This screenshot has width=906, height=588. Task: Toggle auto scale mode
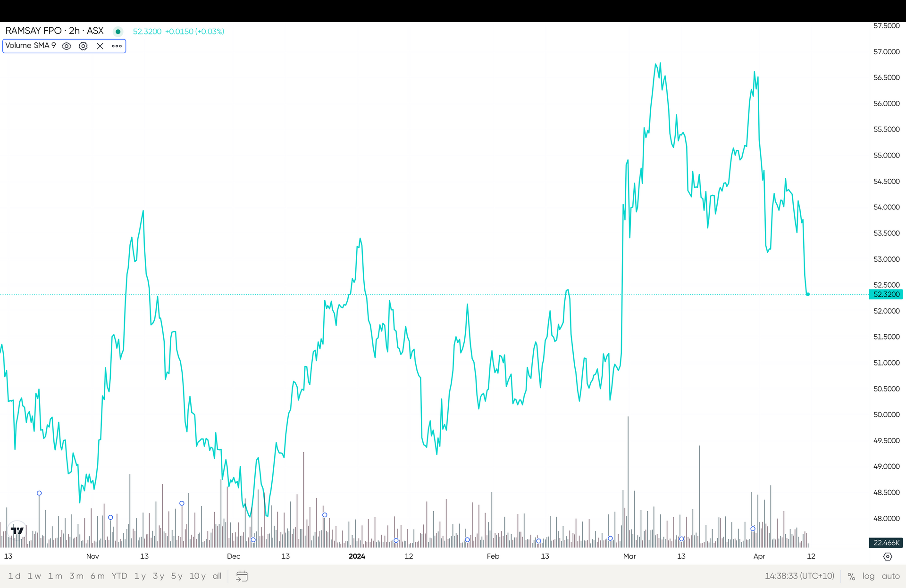890,576
